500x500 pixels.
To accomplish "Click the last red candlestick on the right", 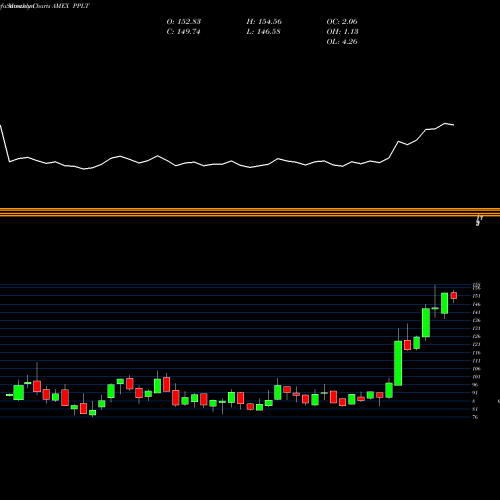I will [x=454, y=296].
